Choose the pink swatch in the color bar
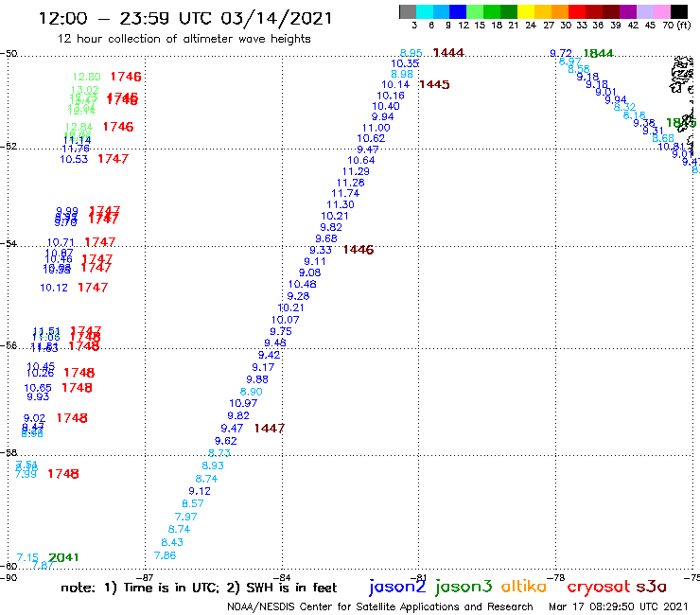The height and width of the screenshot is (615, 700). click(662, 11)
